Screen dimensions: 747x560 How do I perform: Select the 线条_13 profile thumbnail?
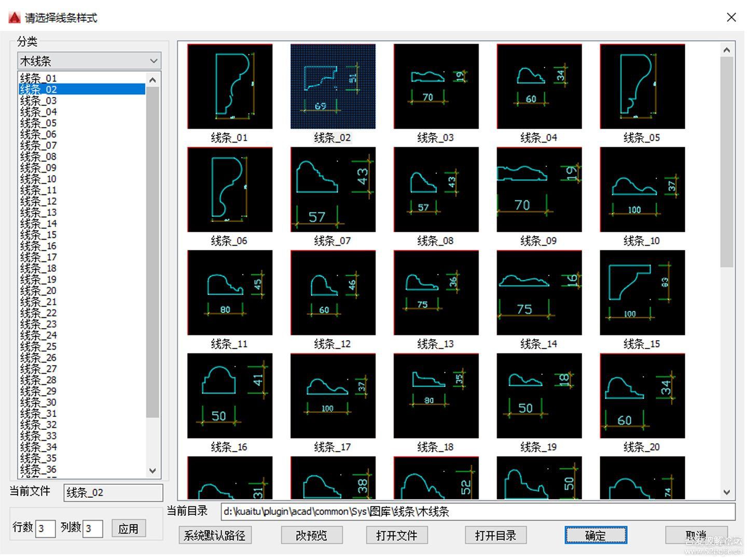[436, 292]
